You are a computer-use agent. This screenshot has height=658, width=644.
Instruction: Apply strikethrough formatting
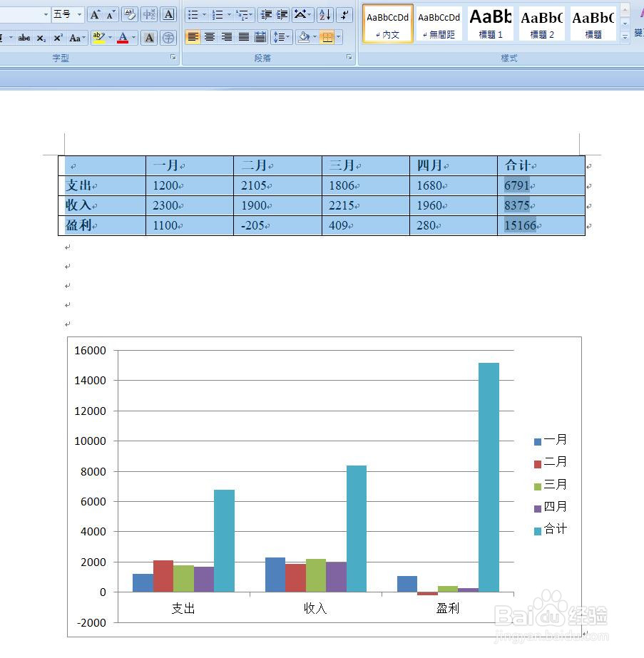click(24, 38)
